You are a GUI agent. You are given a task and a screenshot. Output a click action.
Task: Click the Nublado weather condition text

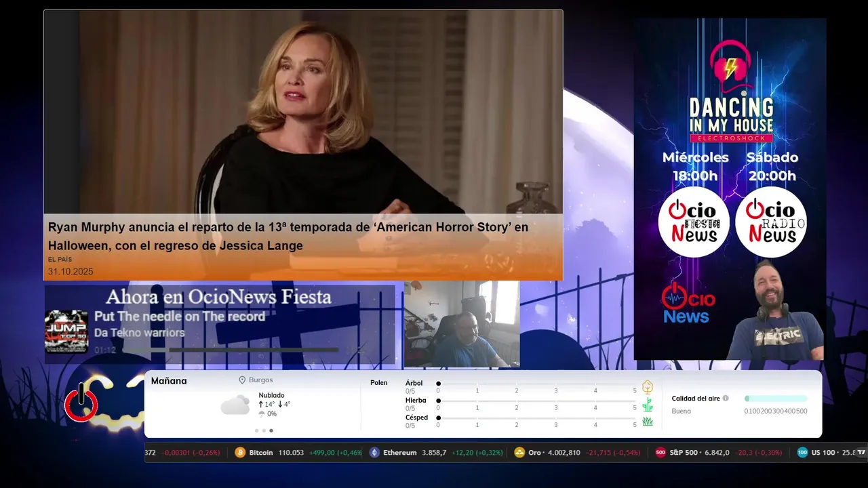click(271, 395)
